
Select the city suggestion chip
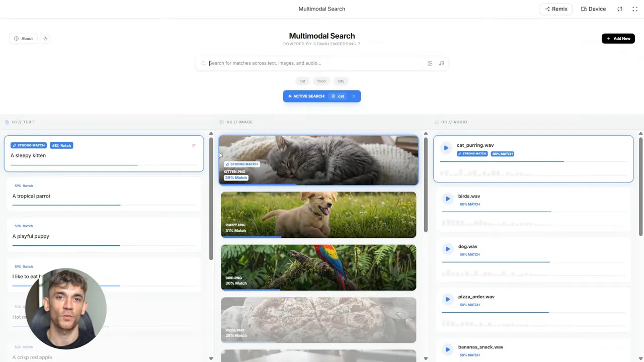coord(341,81)
